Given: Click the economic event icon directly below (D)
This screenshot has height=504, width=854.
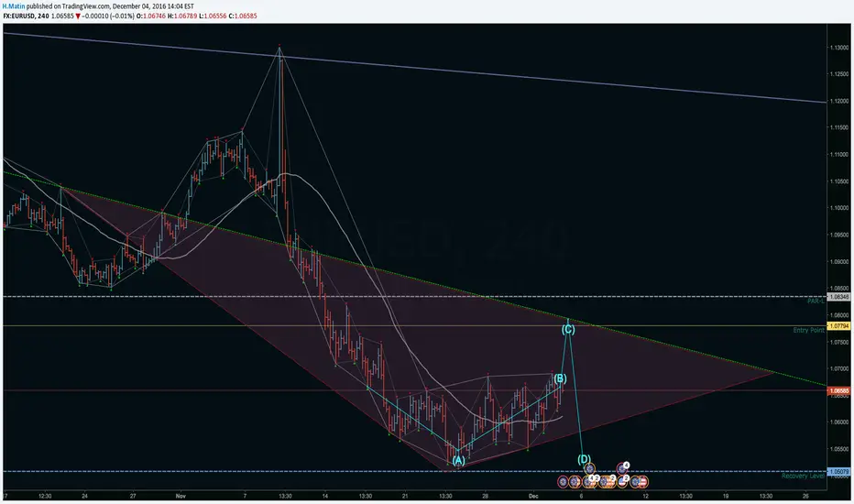Looking at the screenshot, I should 590,468.
